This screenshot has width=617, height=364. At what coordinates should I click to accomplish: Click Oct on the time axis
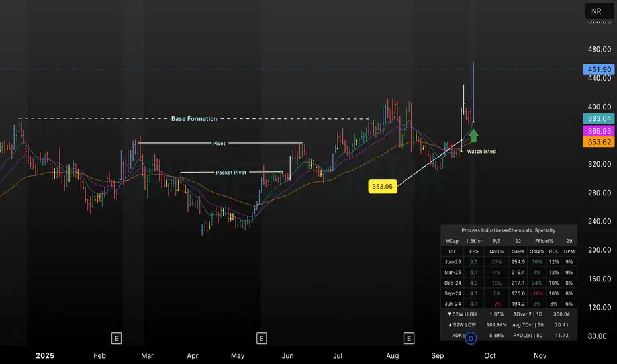[490, 356]
